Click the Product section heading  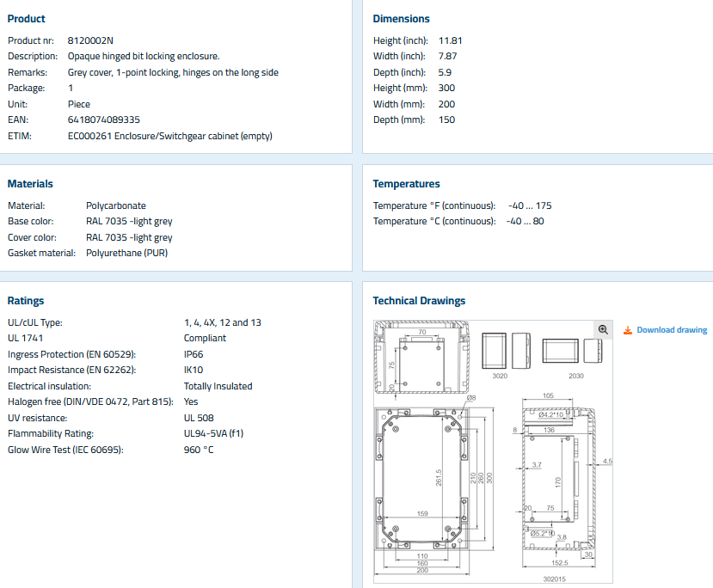coord(27,19)
